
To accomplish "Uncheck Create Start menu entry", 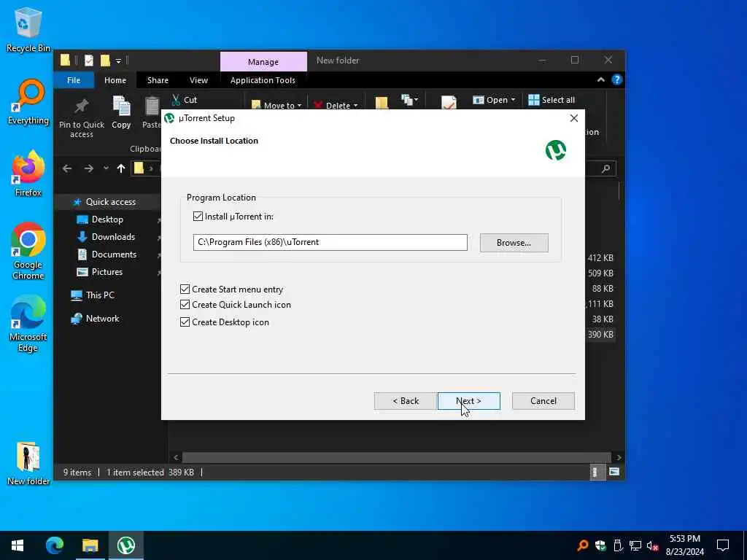I will (185, 289).
